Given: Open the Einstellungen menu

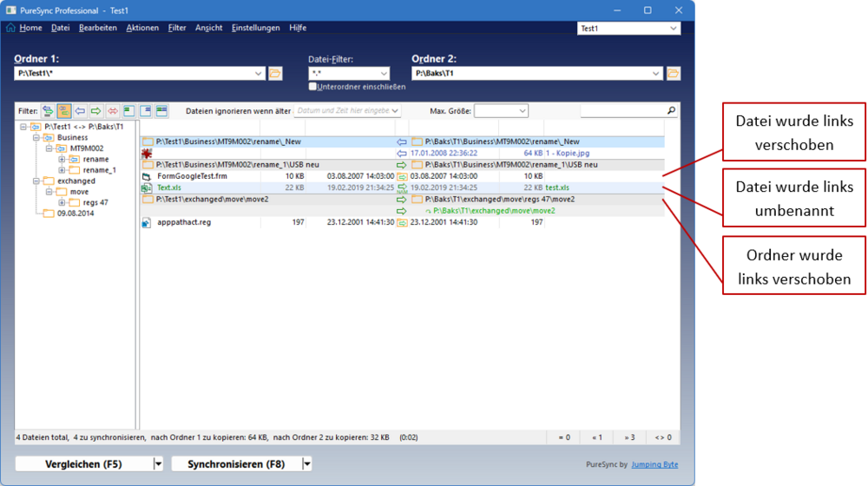Looking at the screenshot, I should coord(255,28).
